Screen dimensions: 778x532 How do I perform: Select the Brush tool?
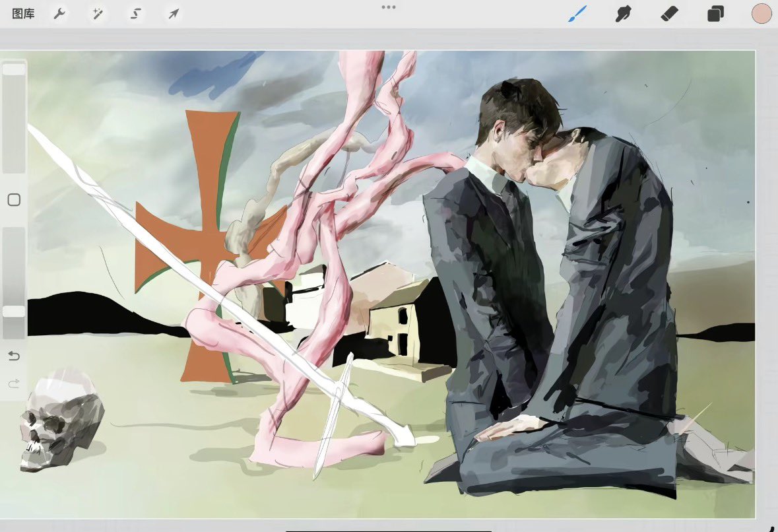[x=577, y=14]
